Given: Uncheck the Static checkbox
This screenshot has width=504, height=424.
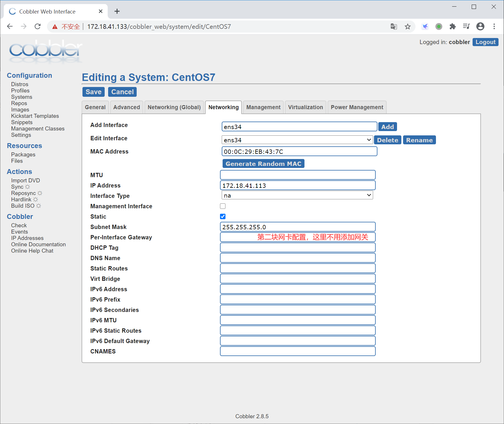Looking at the screenshot, I should click(223, 216).
